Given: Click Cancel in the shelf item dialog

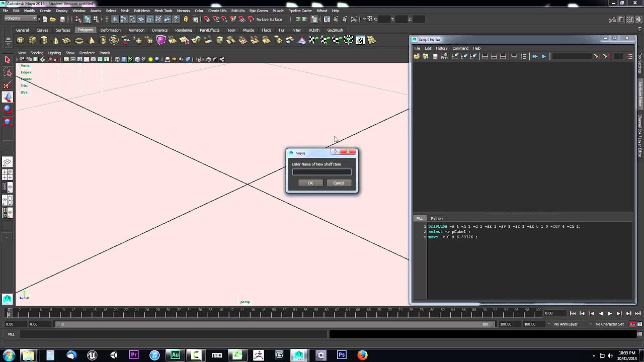Looking at the screenshot, I should click(x=339, y=183).
